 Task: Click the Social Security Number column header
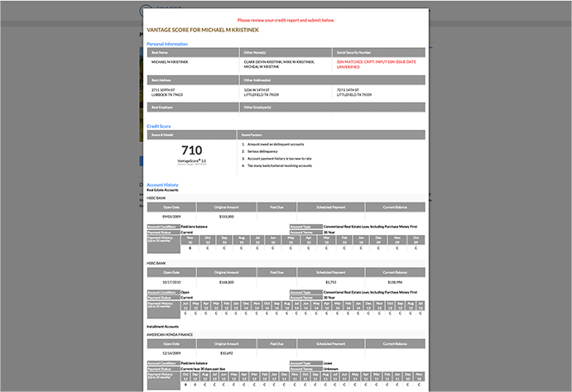click(378, 52)
